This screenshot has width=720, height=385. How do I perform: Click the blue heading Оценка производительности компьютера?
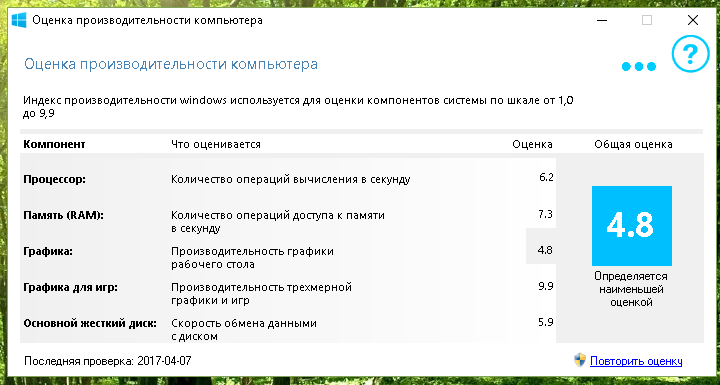(171, 64)
